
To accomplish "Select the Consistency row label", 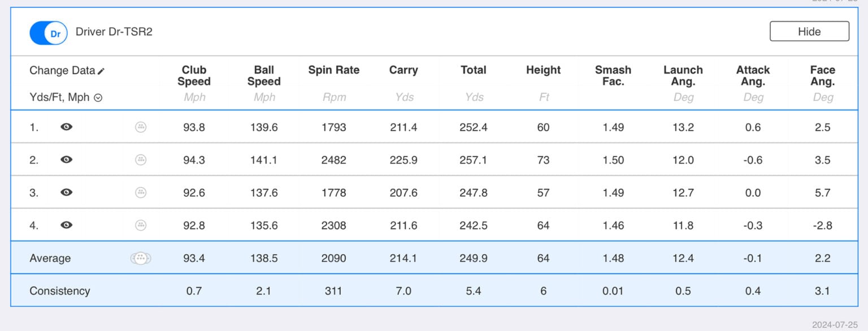I will pyautogui.click(x=59, y=291).
